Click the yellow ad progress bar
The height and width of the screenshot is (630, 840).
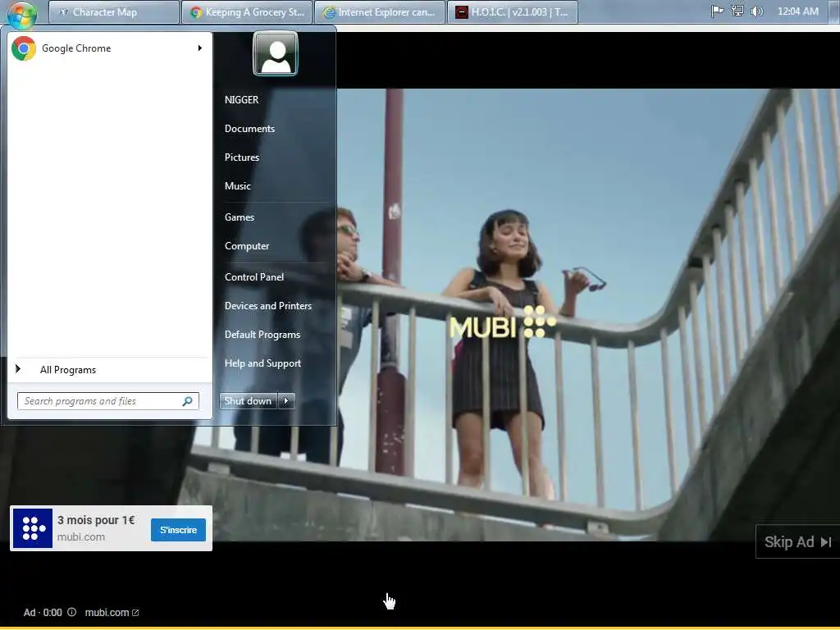(x=420, y=628)
